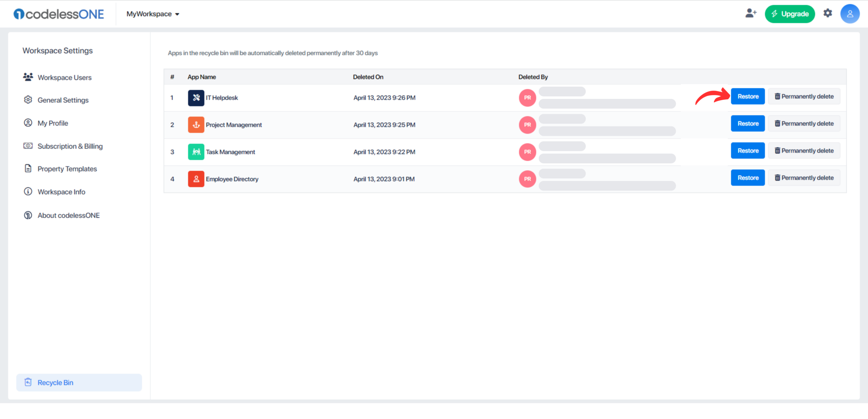Open the user account avatar

(850, 14)
